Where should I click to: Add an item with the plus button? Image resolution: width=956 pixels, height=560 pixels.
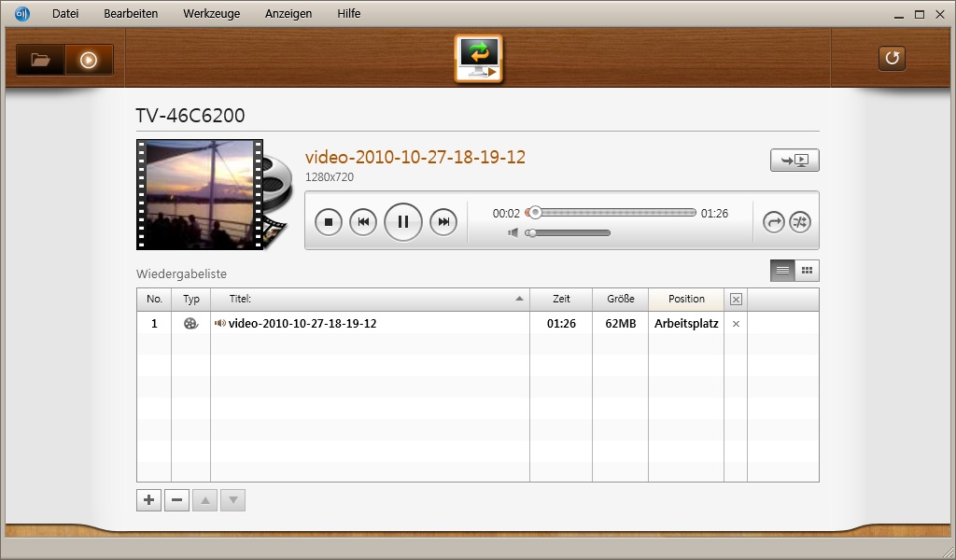[148, 500]
